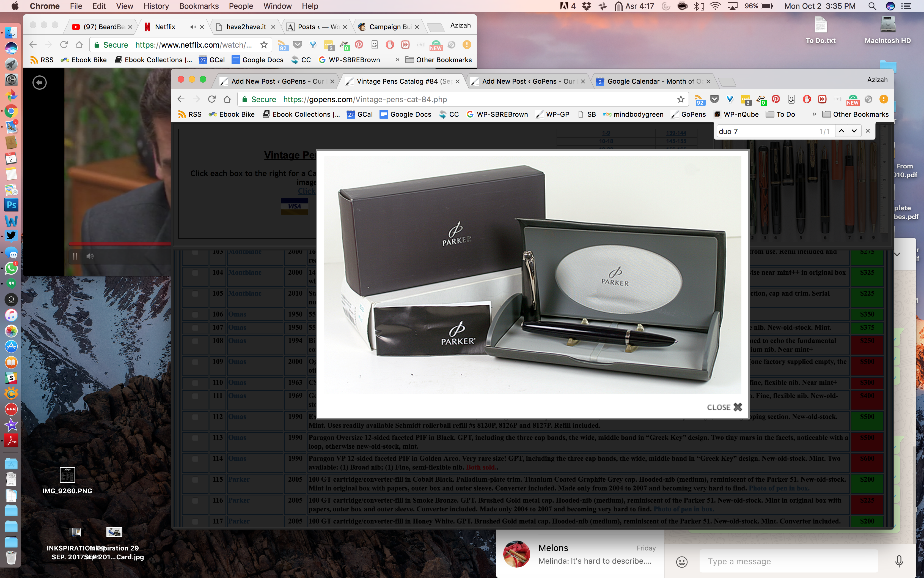The height and width of the screenshot is (578, 924).
Task: Close the have2have.it tab
Action: (x=273, y=27)
